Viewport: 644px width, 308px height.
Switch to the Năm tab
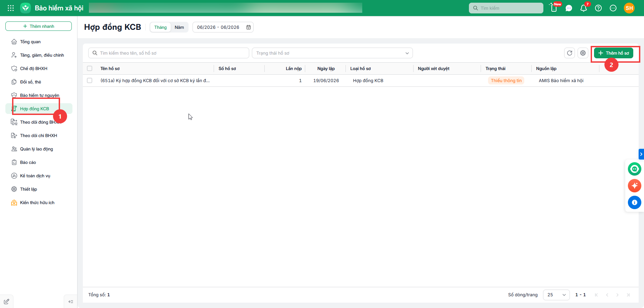tap(179, 27)
